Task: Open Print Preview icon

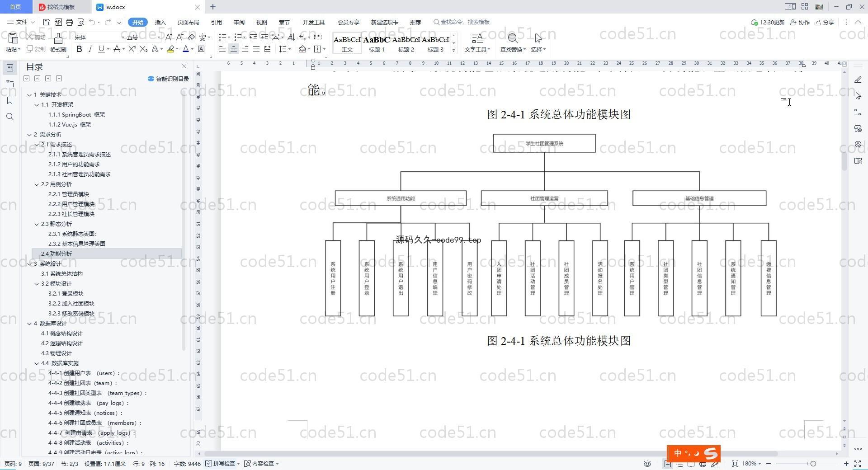Action: [81, 22]
